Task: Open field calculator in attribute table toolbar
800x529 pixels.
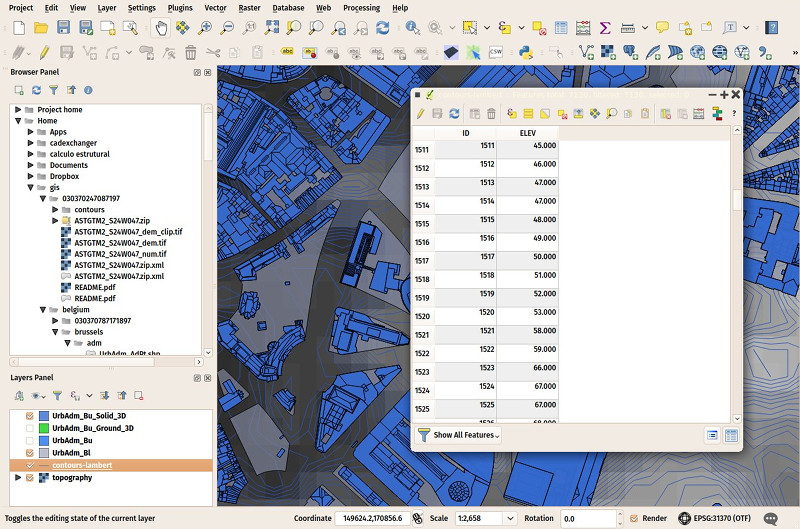Action: (698, 113)
